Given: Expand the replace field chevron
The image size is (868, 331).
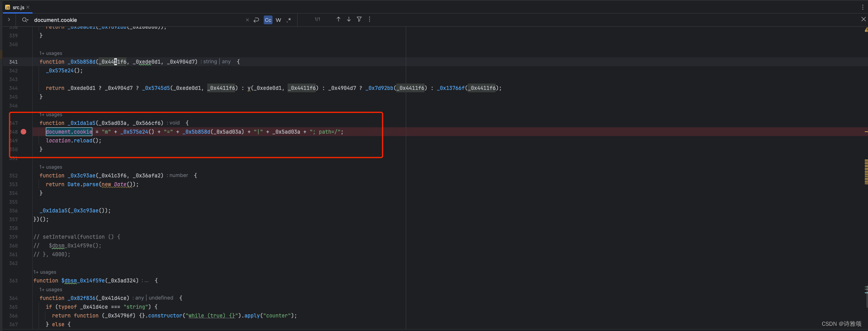Looking at the screenshot, I should point(9,19).
